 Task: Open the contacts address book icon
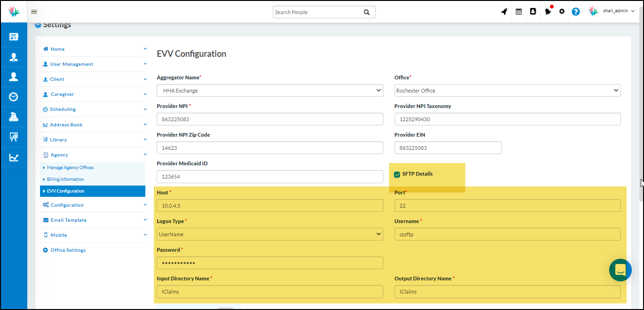[x=533, y=12]
